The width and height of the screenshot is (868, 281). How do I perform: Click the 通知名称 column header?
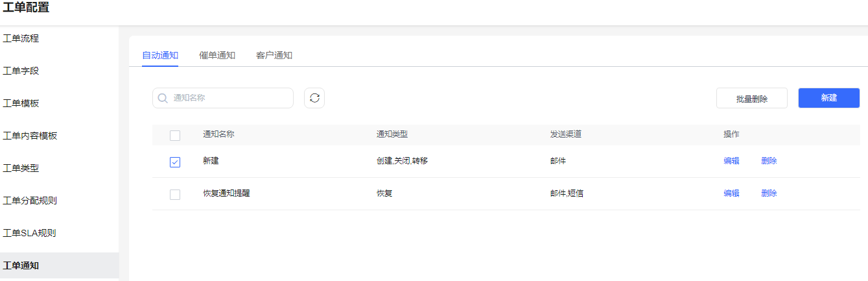[218, 134]
